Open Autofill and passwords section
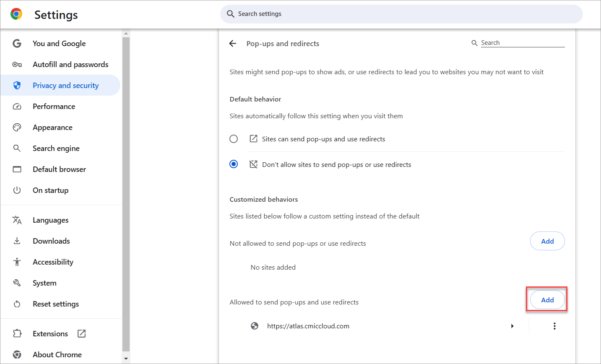The width and height of the screenshot is (601, 364). point(60,65)
